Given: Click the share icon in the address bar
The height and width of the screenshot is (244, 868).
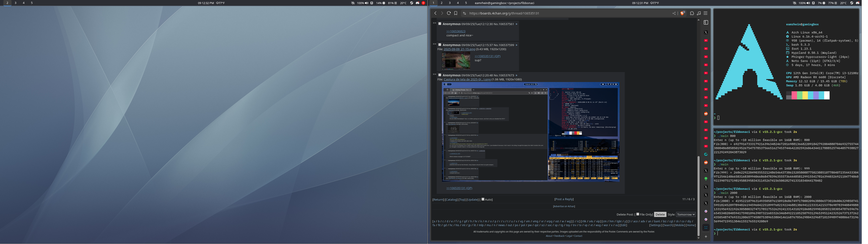Looking at the screenshot, I should tap(674, 13).
